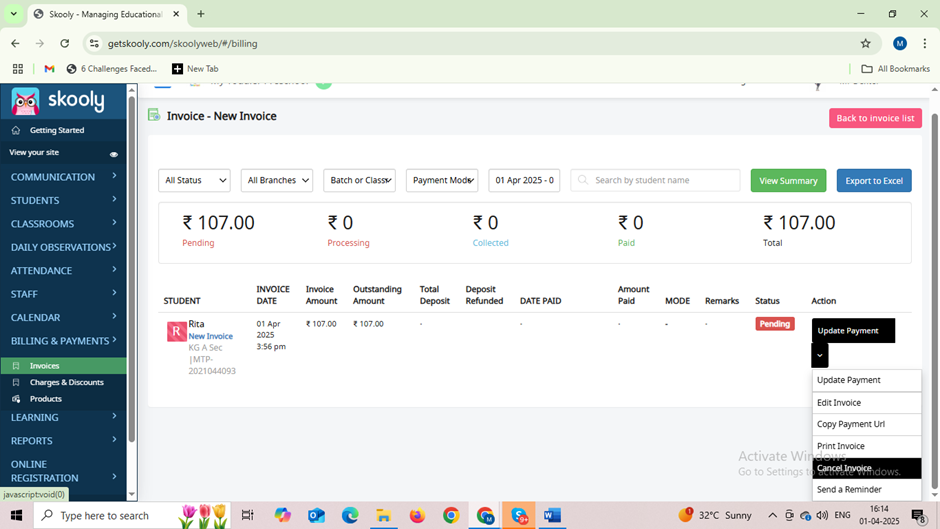This screenshot has height=529, width=940.
Task: Open All Branches filter dropdown
Action: [277, 180]
